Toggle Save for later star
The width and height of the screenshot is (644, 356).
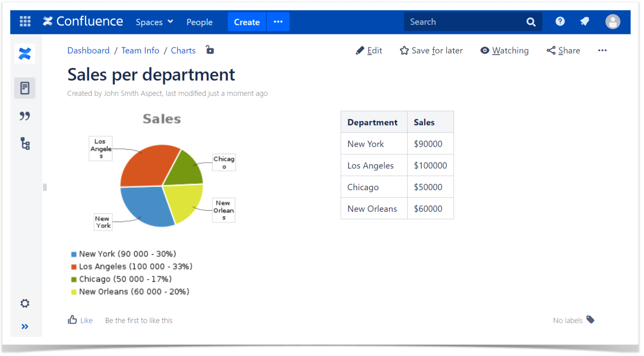coord(431,50)
